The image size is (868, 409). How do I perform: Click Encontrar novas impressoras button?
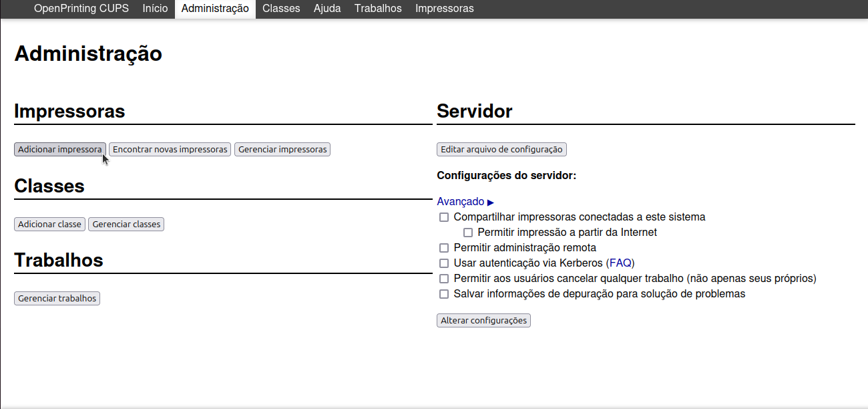170,150
